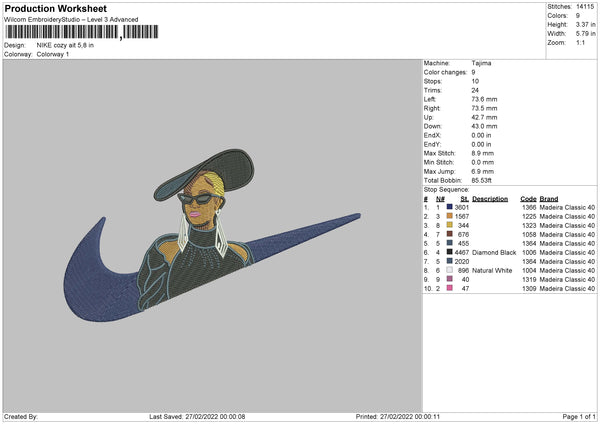600x424 pixels.
Task: Click the 'Created By:' footer label
Action: pos(21,416)
